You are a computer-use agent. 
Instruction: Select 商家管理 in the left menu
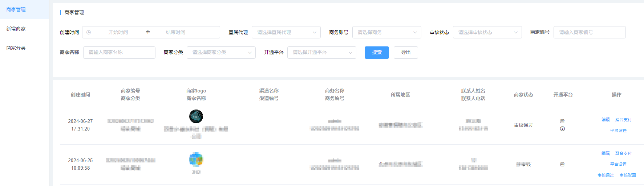pos(16,9)
